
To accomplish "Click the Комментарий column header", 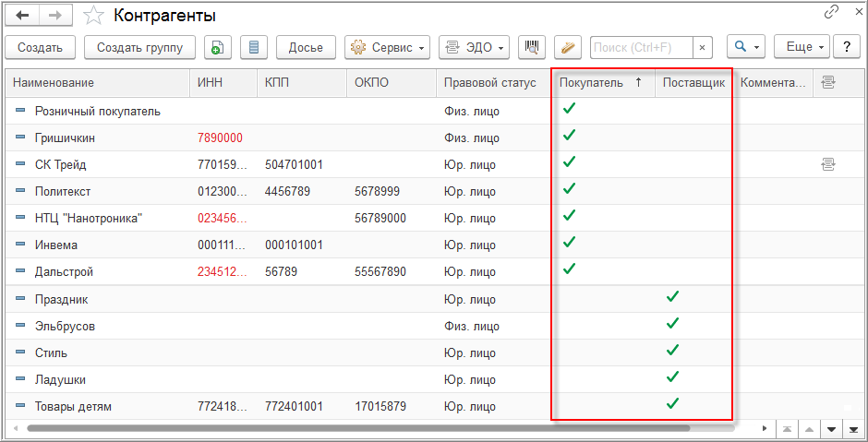I will pos(773,83).
